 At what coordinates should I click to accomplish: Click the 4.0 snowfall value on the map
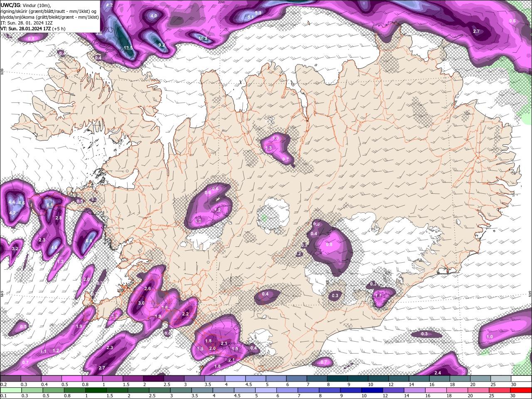click(153, 16)
